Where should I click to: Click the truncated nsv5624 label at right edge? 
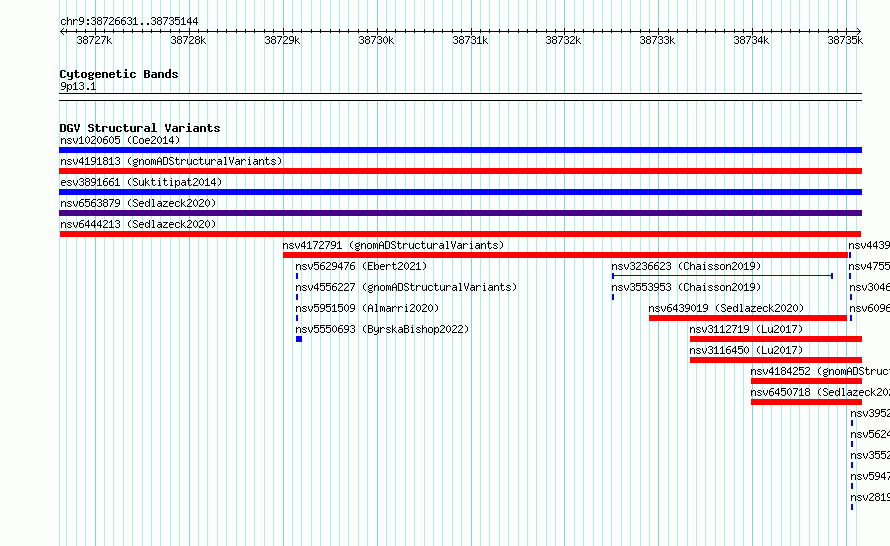pyautogui.click(x=870, y=434)
